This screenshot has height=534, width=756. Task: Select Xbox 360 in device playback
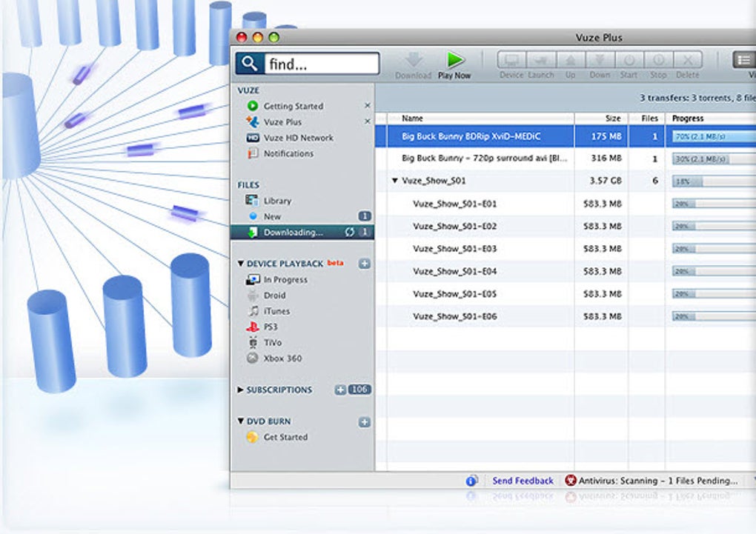point(282,358)
